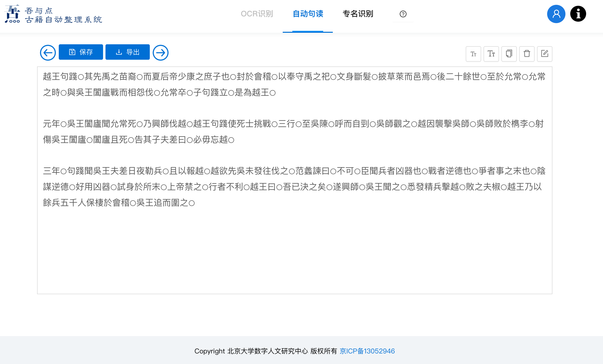Click the trash delete icon
Viewport: 603px width, 364px height.
(527, 54)
